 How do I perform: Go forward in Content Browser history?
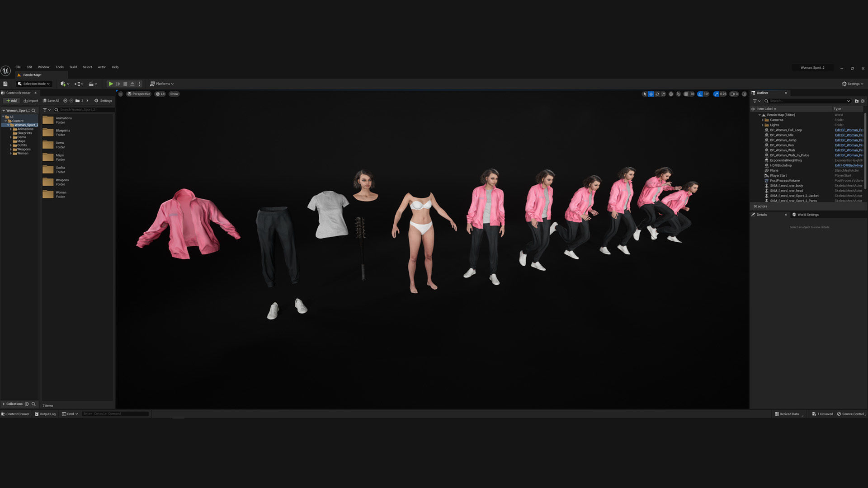(71, 101)
